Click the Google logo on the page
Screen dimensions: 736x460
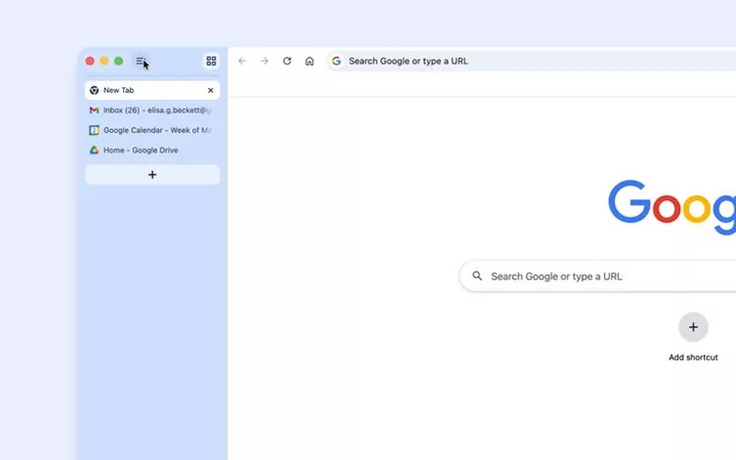coord(672,207)
